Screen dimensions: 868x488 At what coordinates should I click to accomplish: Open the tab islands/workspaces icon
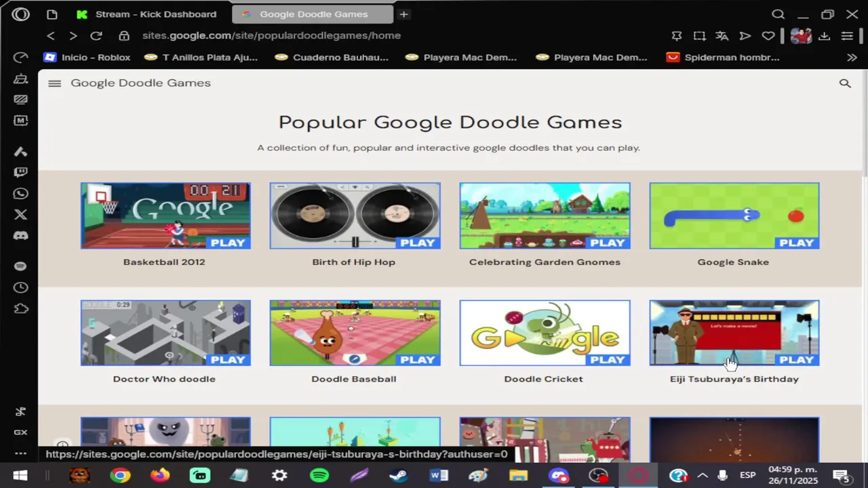(x=52, y=14)
